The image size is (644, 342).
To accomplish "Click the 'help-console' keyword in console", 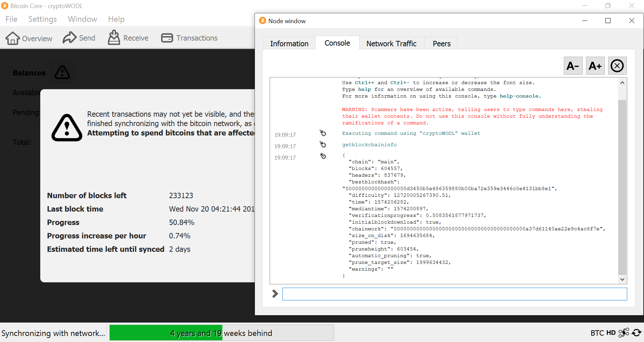I will point(519,96).
